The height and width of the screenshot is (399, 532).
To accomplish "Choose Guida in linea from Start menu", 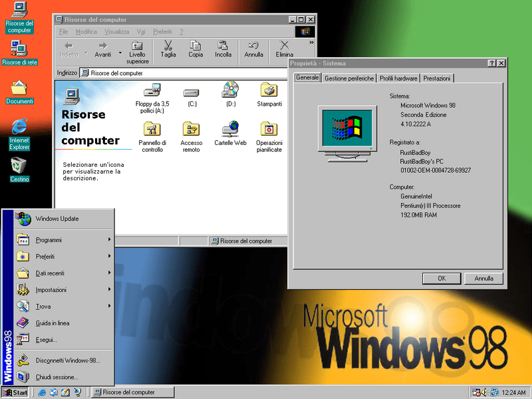I will [x=63, y=323].
